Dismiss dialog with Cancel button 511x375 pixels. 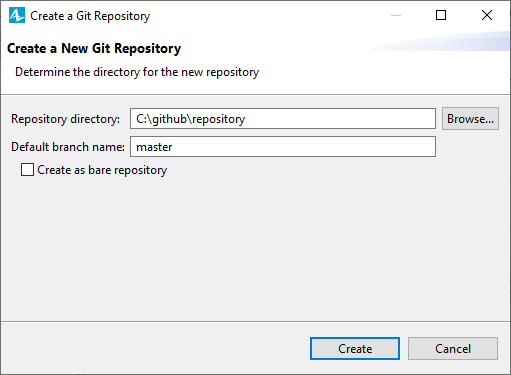453,349
